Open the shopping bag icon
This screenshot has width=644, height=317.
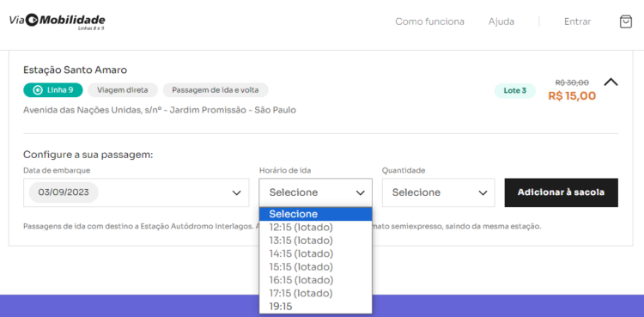point(625,21)
